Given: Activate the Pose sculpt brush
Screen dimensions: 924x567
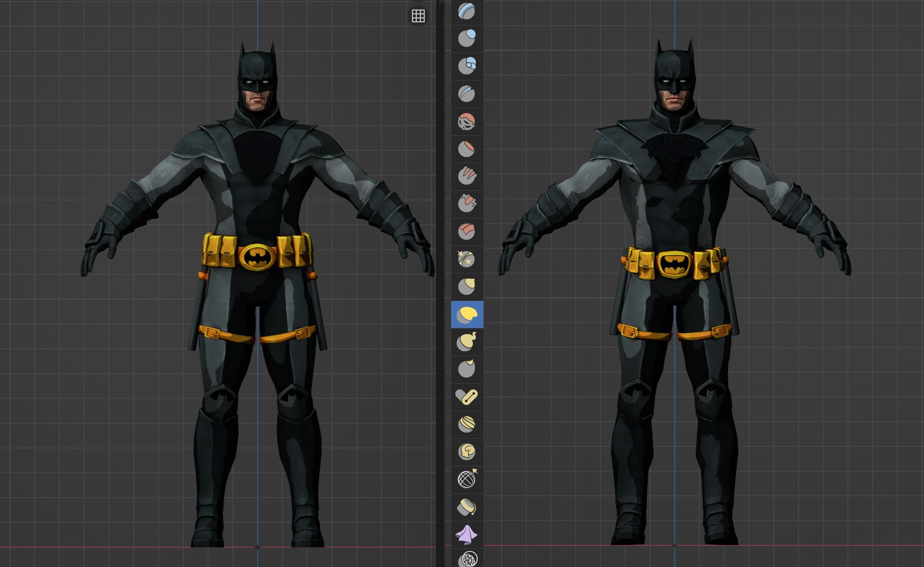Looking at the screenshot, I should pos(467,397).
